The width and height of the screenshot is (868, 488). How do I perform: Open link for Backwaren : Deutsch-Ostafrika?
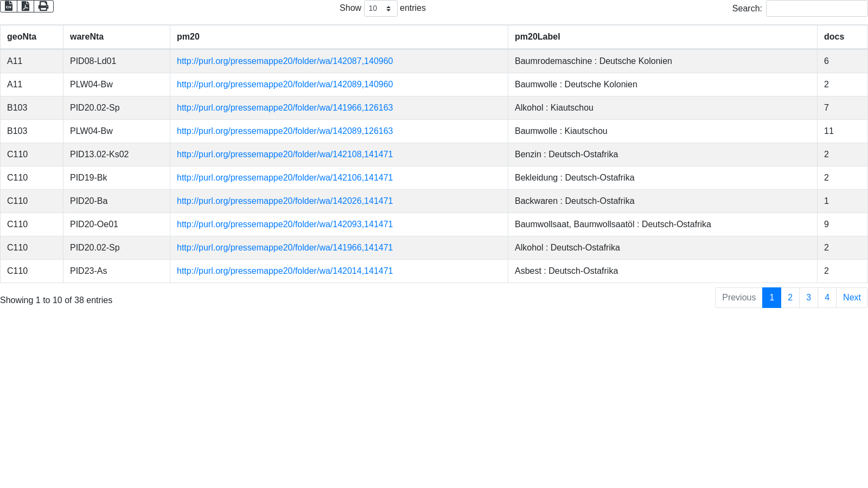coord(285,201)
